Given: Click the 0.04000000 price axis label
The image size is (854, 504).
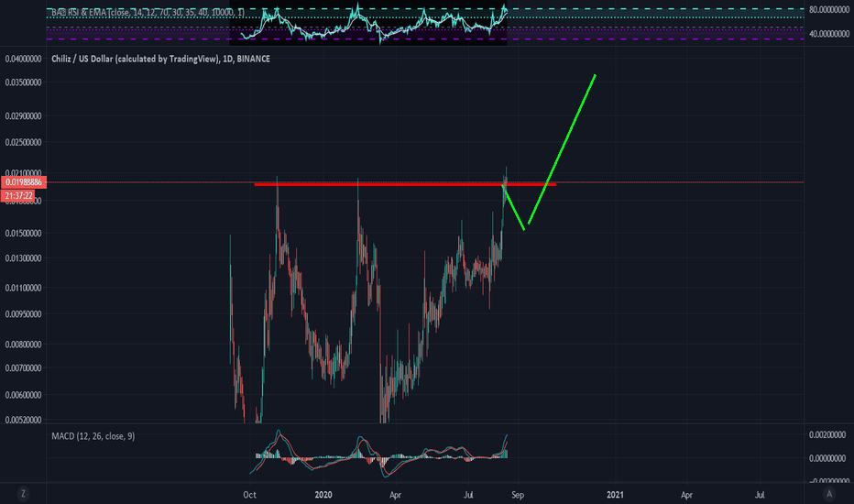Looking at the screenshot, I should [x=24, y=59].
